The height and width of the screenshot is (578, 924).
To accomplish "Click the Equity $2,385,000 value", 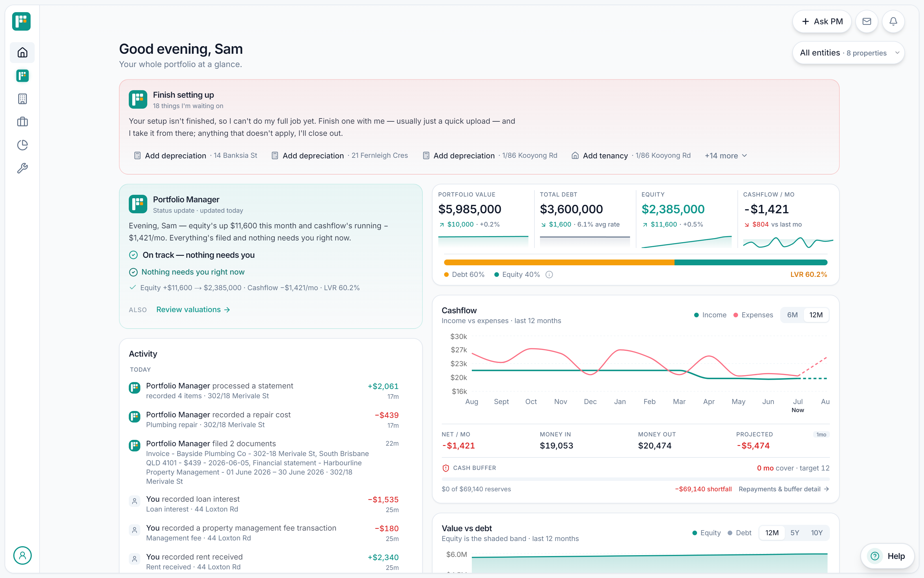I will [x=673, y=209].
